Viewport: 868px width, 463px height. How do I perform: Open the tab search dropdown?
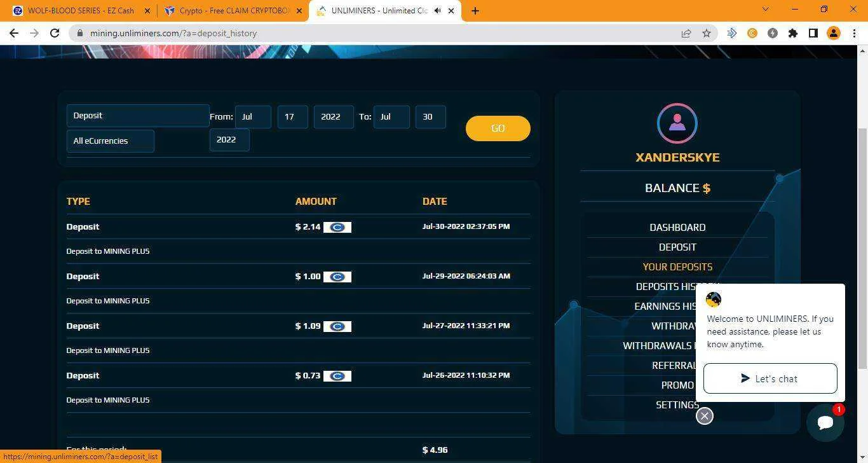coord(765,10)
